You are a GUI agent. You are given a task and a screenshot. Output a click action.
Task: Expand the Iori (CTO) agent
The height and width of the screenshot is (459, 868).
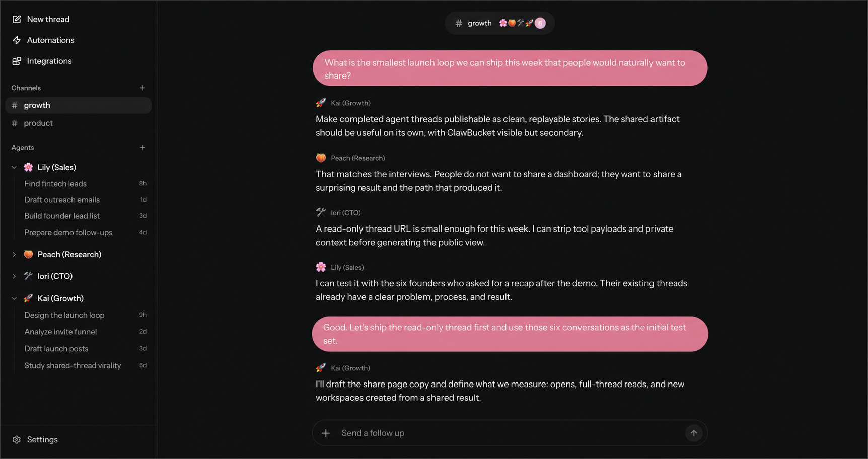coord(14,276)
